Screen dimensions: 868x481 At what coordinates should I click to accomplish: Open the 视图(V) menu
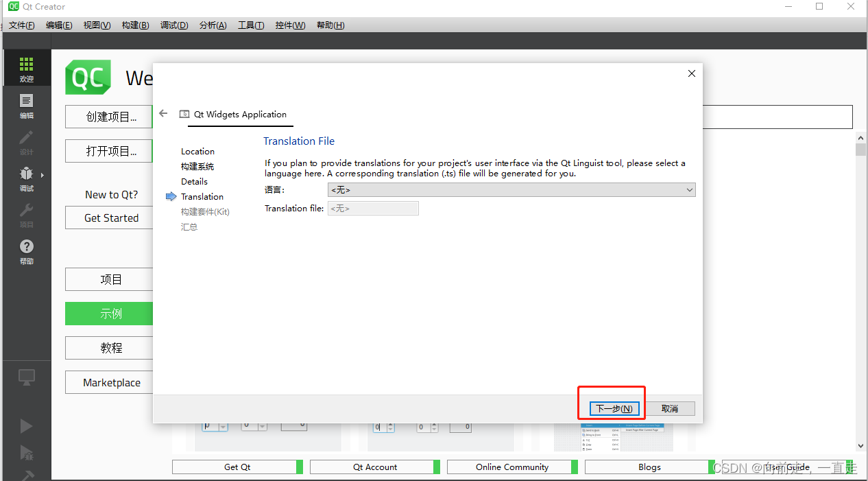point(97,25)
